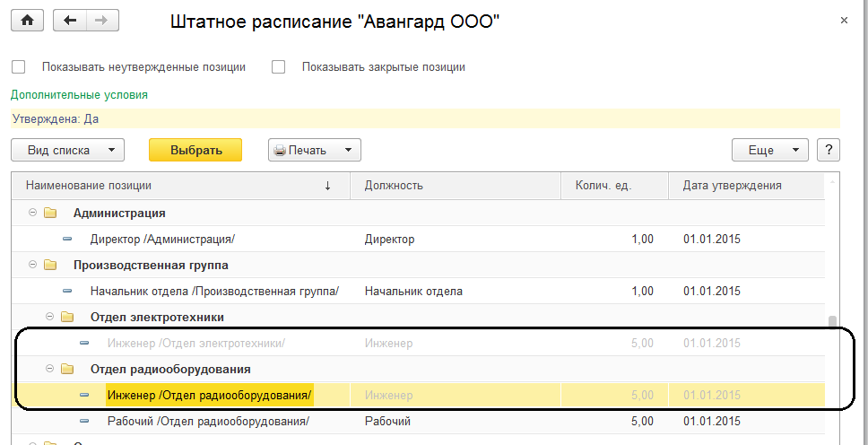Viewport: 868px width, 445px height.
Task: Collapse the Производственная группа tree node
Action: [x=33, y=266]
